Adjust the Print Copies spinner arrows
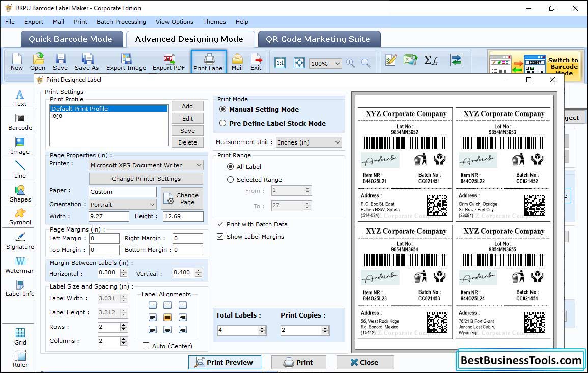 coord(325,330)
